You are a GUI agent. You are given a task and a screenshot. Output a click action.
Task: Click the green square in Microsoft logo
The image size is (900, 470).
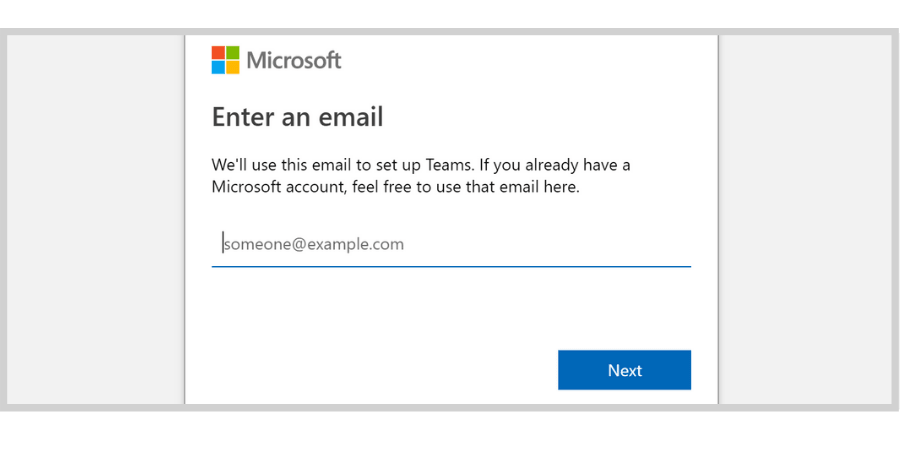click(x=232, y=53)
